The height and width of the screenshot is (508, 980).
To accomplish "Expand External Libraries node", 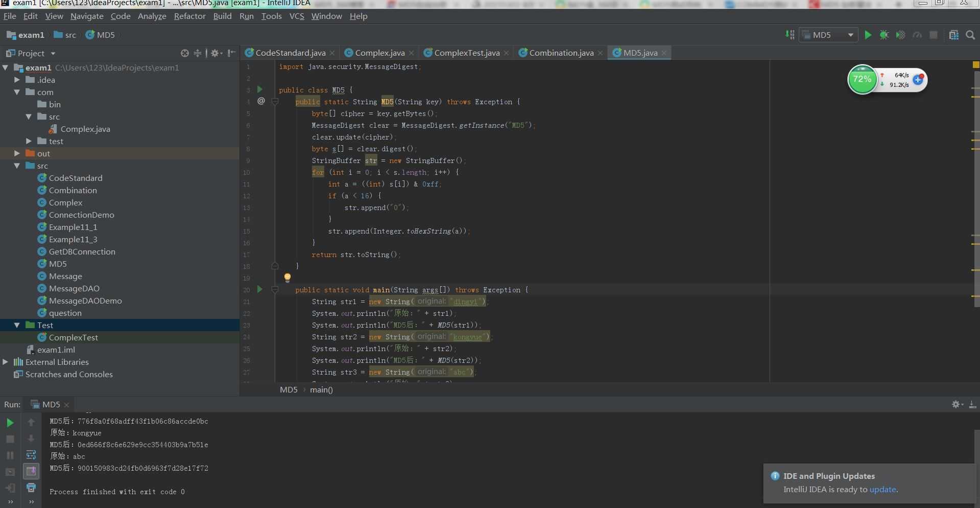I will pos(5,362).
